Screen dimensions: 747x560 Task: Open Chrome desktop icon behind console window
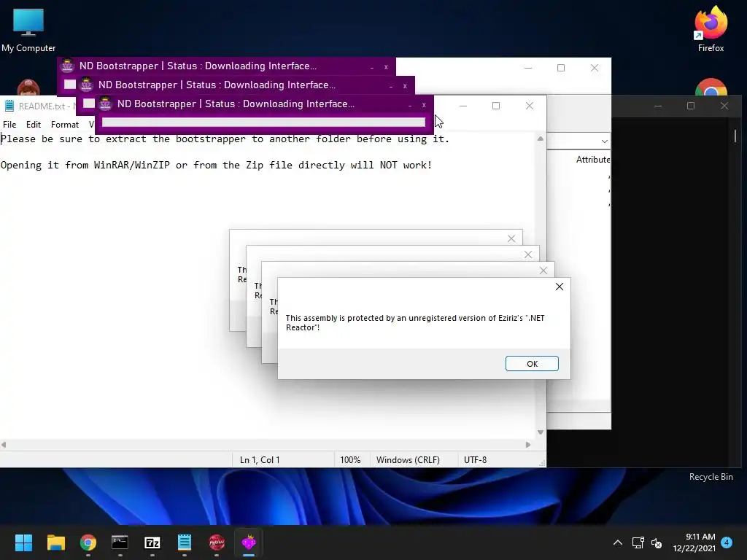[711, 87]
